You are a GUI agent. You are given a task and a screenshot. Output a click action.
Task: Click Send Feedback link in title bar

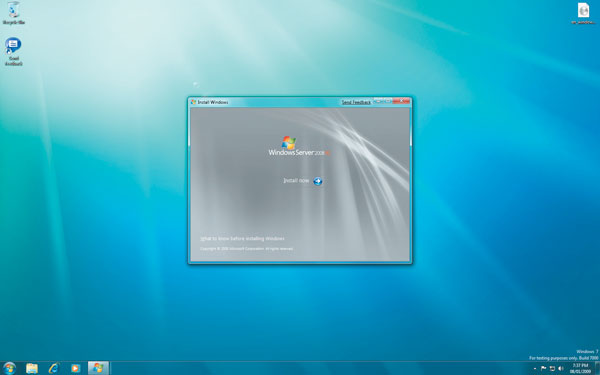click(356, 102)
